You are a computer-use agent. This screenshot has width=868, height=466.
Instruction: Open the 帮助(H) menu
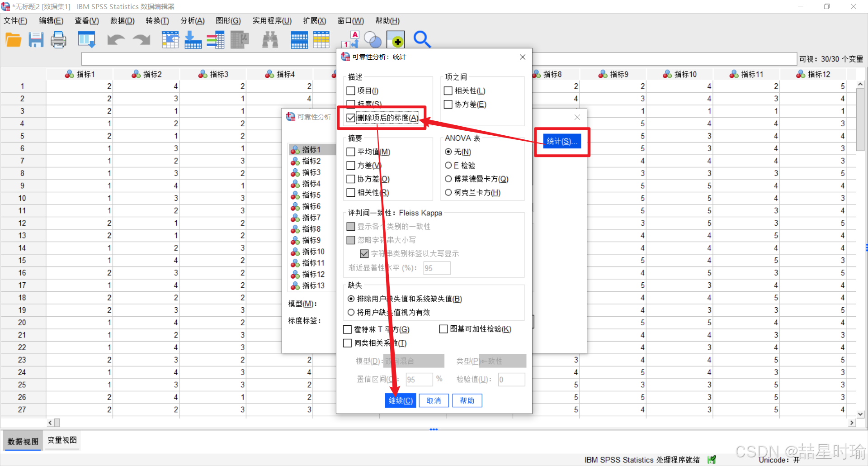(387, 21)
